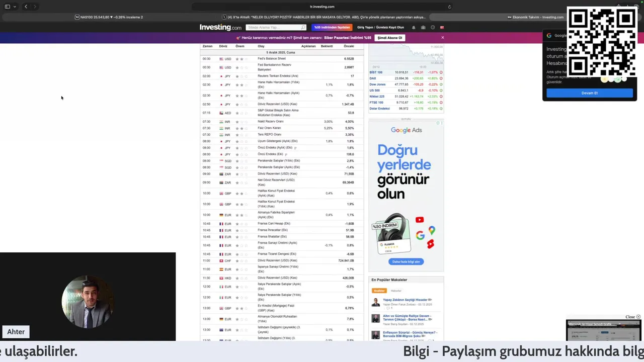Open the sidebar dropdown chevron in Safari
This screenshot has width=644, height=362.
point(15,7)
